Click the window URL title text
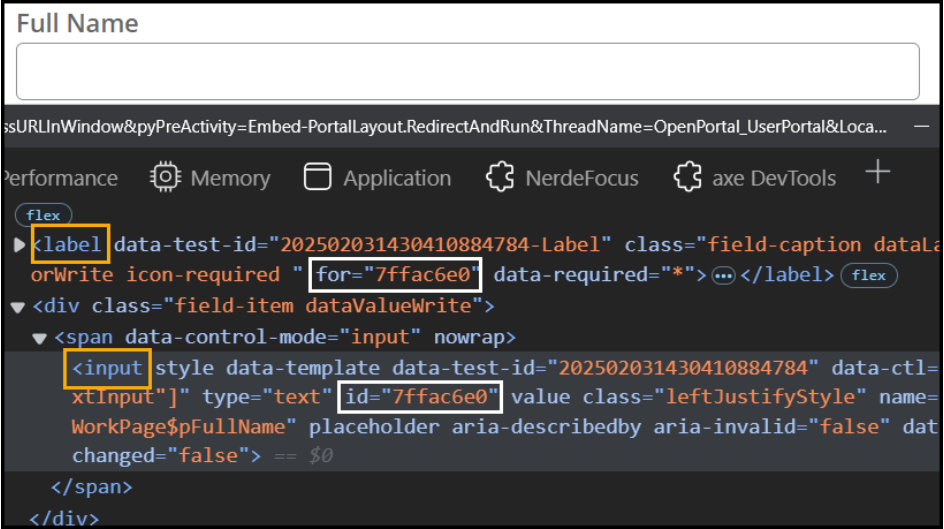Screen dimensions: 944x529 pos(445,126)
